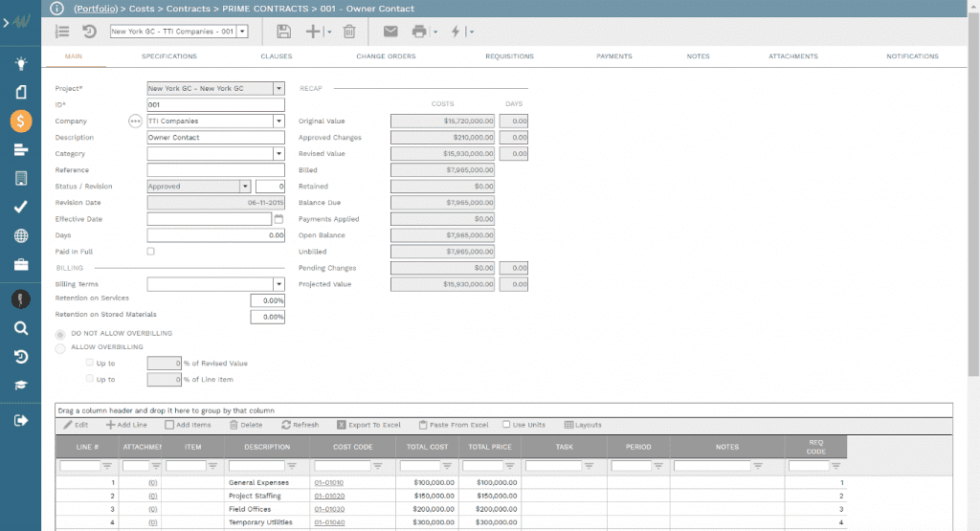This screenshot has height=531, width=980.
Task: Save the contract record
Action: 283,32
